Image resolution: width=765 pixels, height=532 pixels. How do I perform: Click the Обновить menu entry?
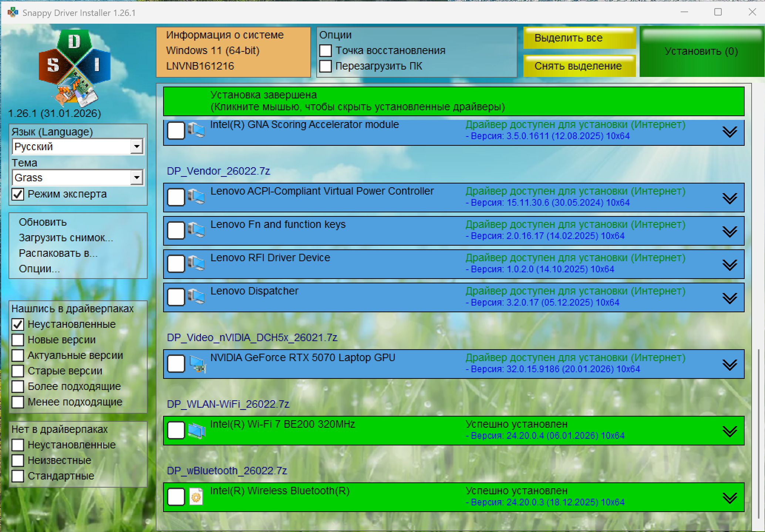pos(43,222)
